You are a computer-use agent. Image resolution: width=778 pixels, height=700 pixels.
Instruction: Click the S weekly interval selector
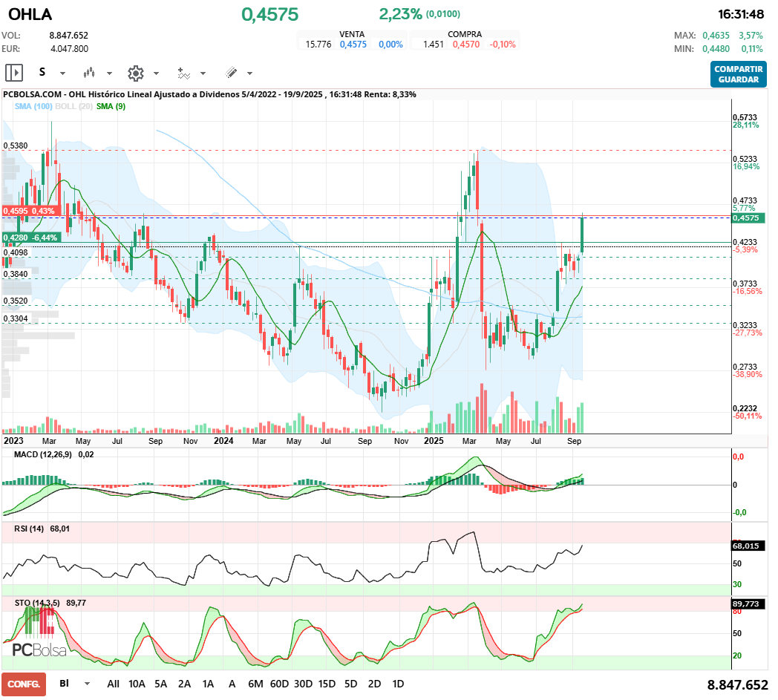(42, 73)
